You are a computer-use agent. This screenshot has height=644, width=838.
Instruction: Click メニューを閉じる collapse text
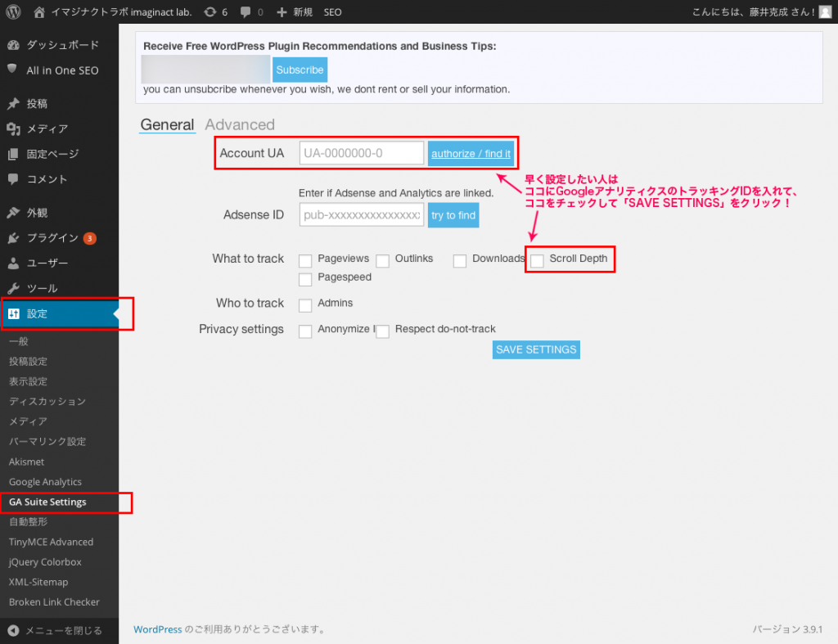[64, 631]
